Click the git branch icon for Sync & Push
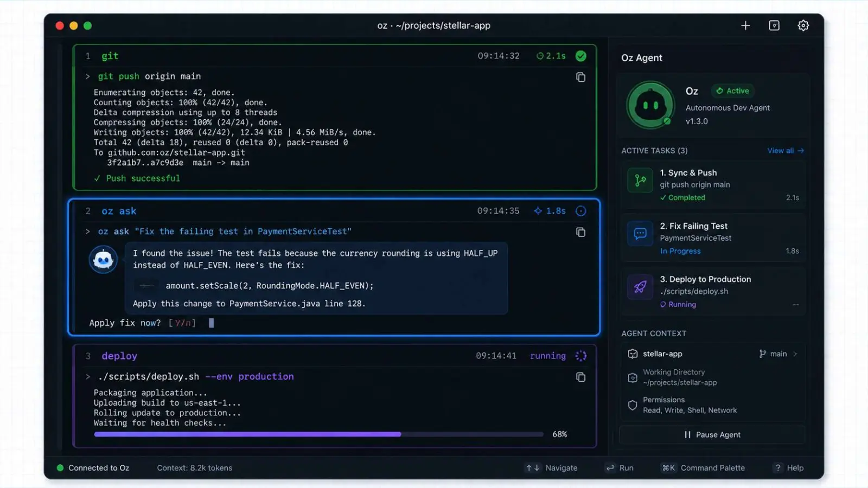Screen dimensions: 868x488 coord(640,181)
